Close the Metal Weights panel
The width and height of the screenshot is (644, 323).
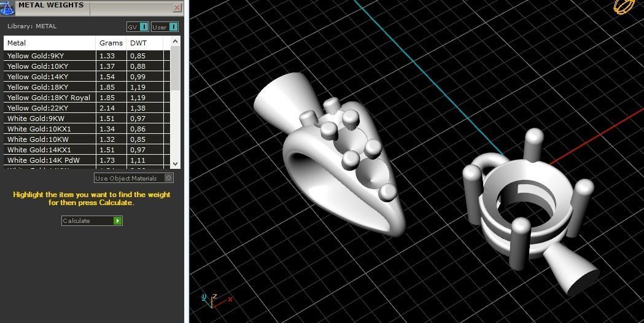[x=177, y=8]
